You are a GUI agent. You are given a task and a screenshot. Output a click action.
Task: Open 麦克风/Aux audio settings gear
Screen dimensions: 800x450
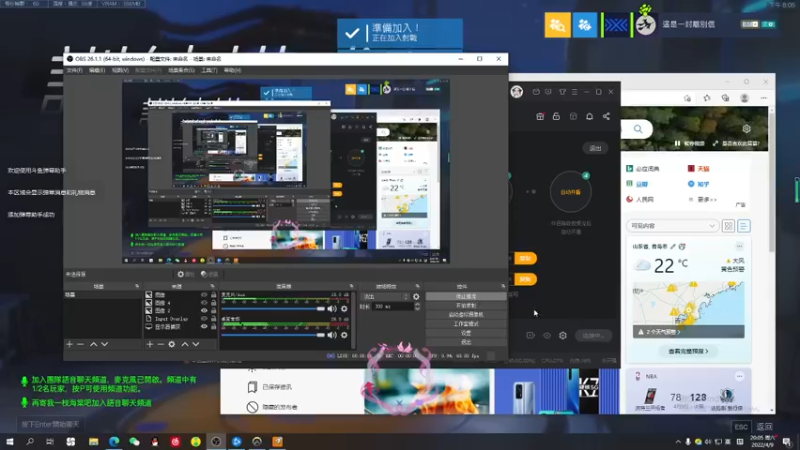click(344, 309)
